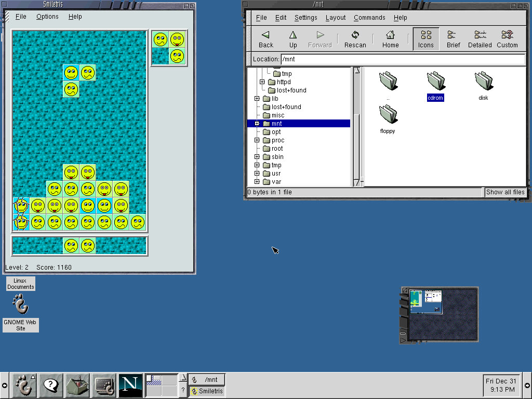Switch to Icons view mode
Screen dimensions: 532x399
[426, 39]
